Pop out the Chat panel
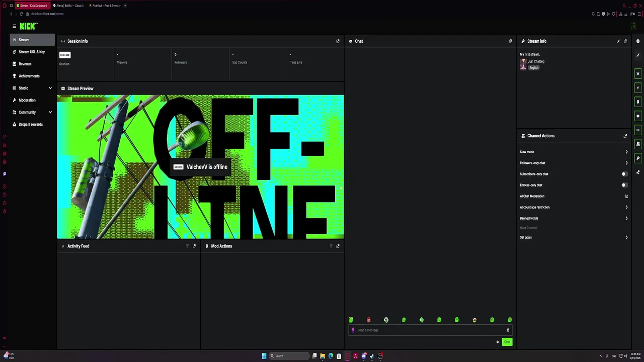Viewport: 644px width, 362px height. [x=510, y=41]
